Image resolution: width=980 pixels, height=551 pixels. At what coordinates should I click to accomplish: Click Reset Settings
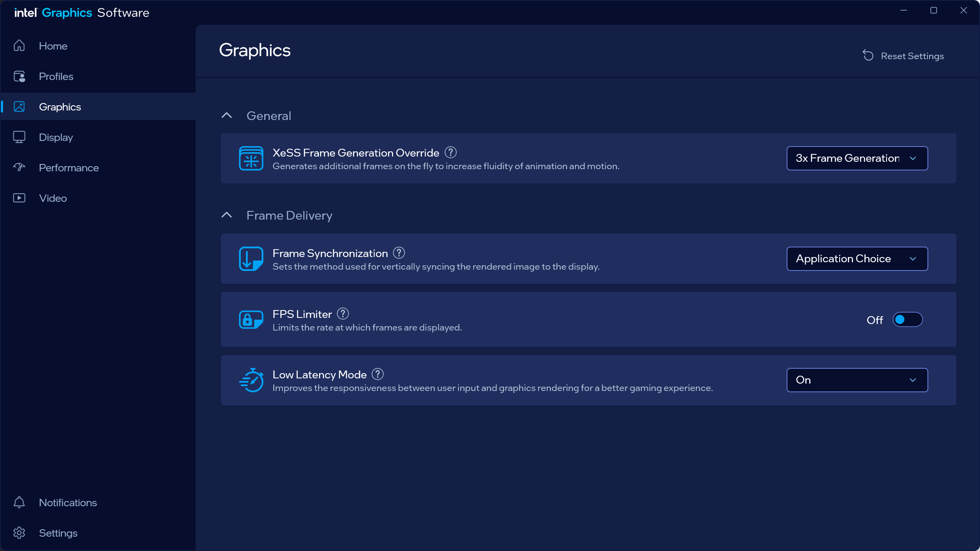click(904, 56)
